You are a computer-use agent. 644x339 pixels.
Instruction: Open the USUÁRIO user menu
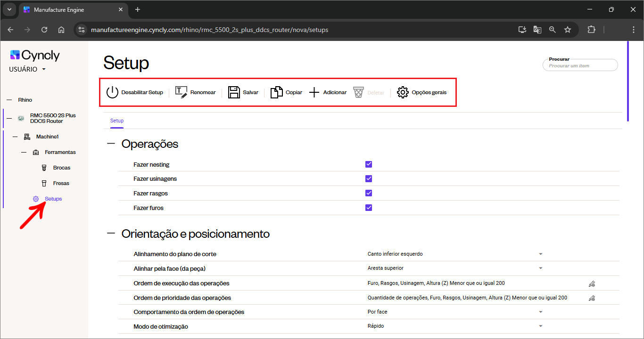pyautogui.click(x=28, y=69)
